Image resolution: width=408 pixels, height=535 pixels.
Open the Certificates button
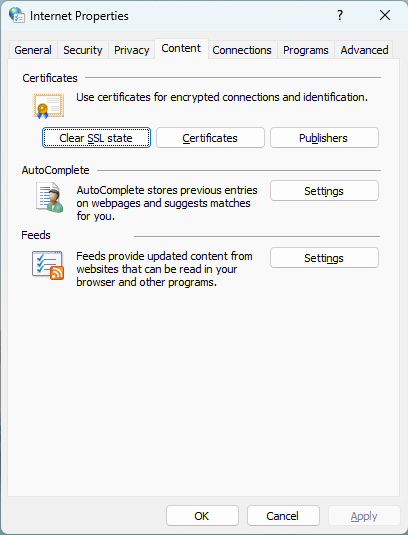pos(210,138)
